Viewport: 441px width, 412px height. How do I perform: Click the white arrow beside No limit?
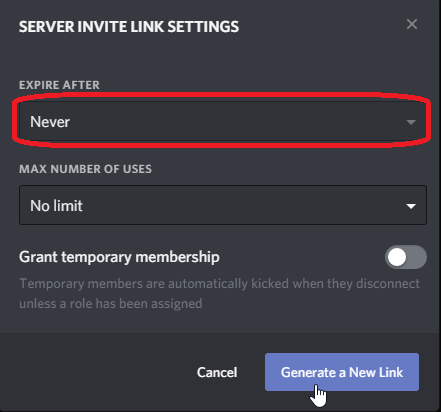coord(411,206)
